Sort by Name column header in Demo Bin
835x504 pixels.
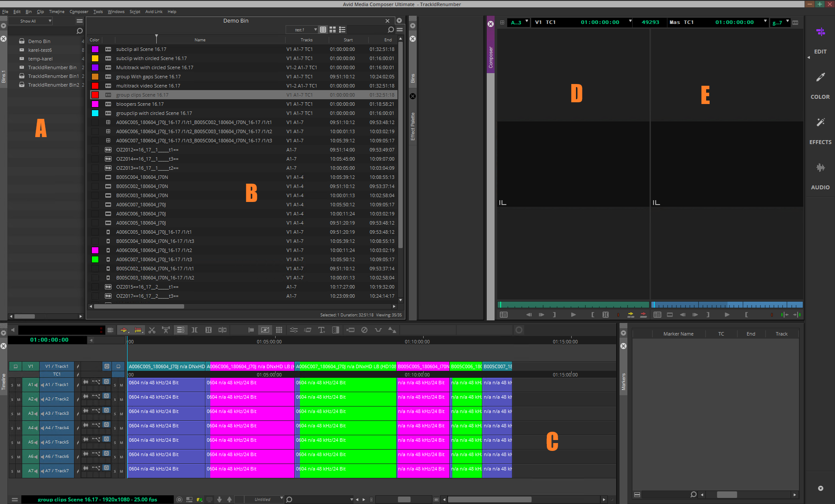coord(200,40)
